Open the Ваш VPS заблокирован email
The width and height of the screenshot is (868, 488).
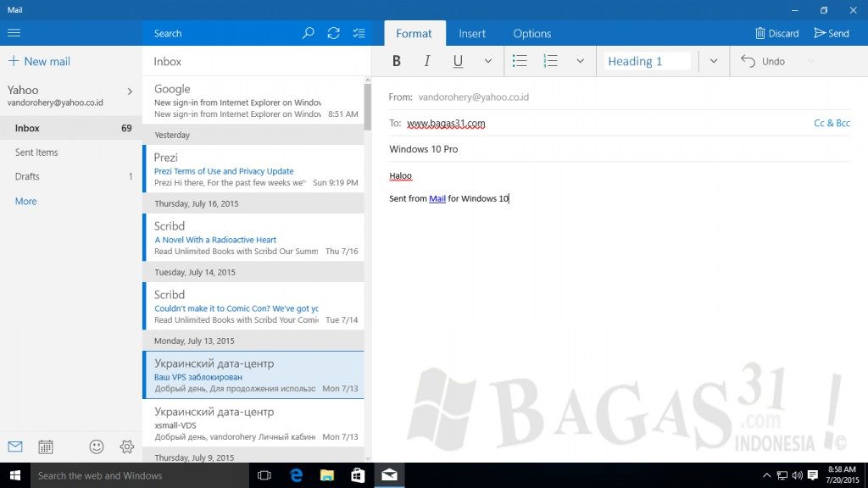pos(253,374)
